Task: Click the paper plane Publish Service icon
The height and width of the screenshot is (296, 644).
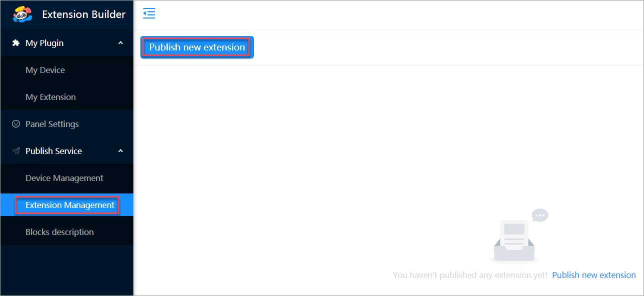Action: [15, 151]
